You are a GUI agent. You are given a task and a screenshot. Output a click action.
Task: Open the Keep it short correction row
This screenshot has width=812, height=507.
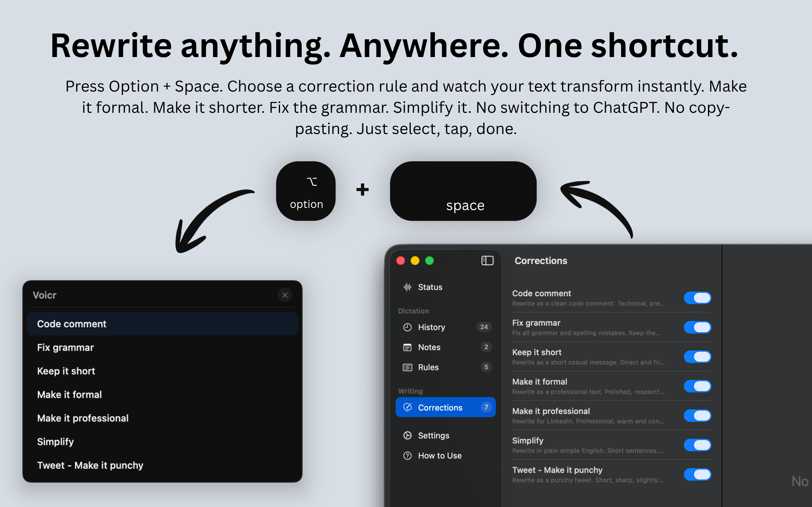click(588, 356)
